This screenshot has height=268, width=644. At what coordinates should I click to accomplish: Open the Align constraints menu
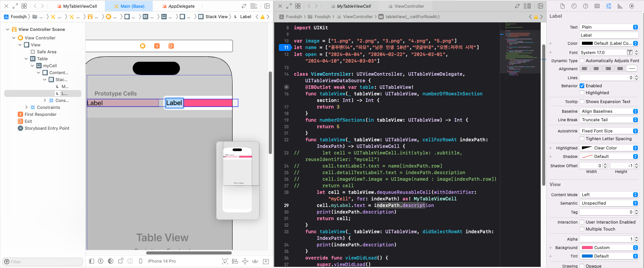point(235,261)
